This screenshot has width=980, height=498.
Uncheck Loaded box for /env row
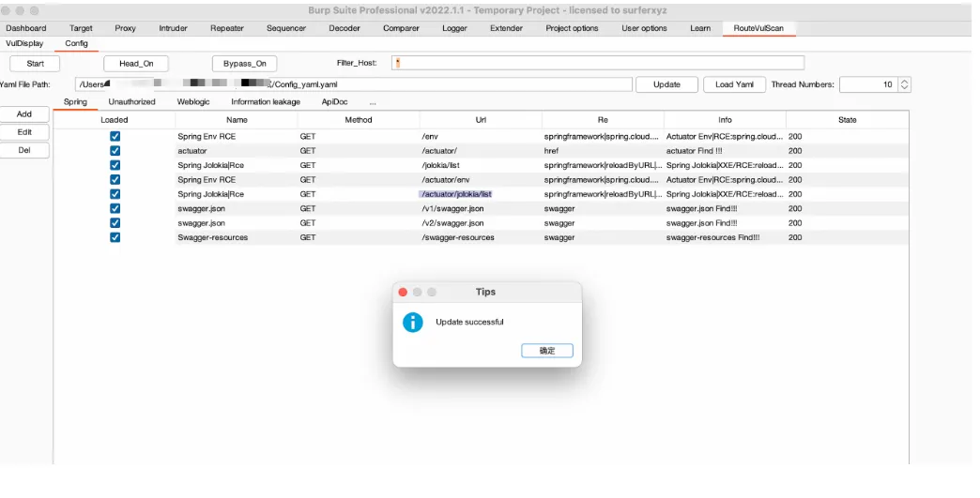pyautogui.click(x=115, y=136)
